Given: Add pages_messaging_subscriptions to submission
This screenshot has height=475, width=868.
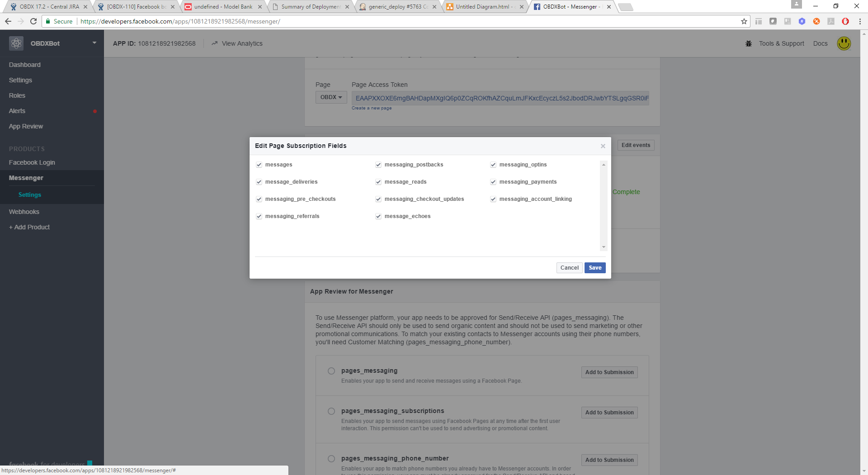Looking at the screenshot, I should coord(609,413).
